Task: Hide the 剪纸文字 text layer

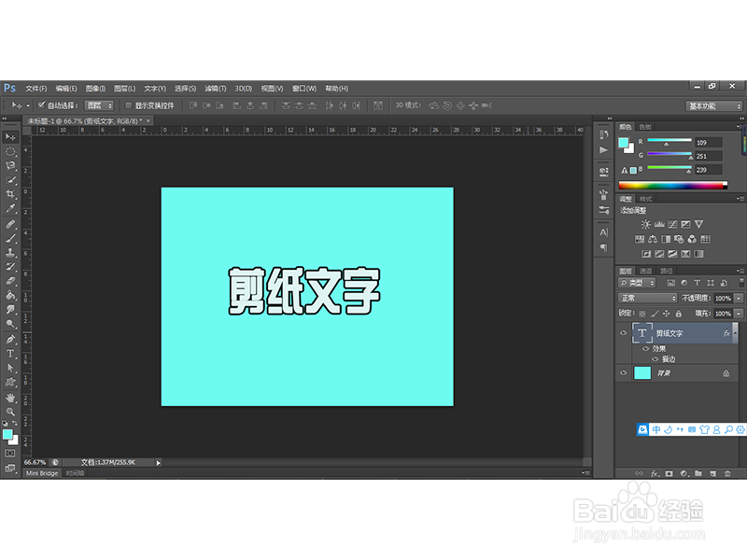Action: (623, 333)
